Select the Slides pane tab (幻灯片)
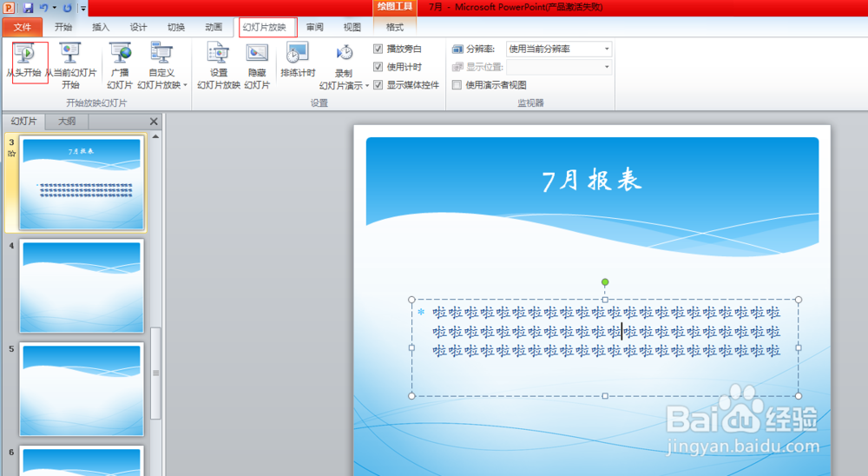 [23, 121]
